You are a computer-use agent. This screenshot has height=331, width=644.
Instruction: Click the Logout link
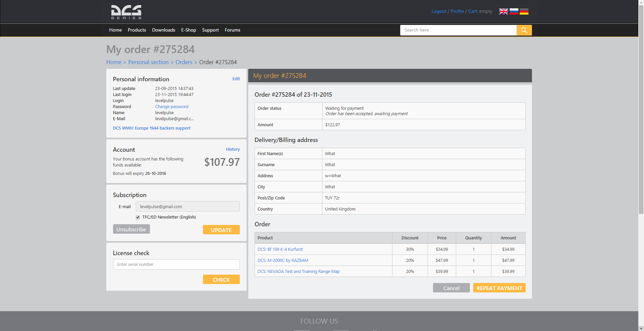439,11
